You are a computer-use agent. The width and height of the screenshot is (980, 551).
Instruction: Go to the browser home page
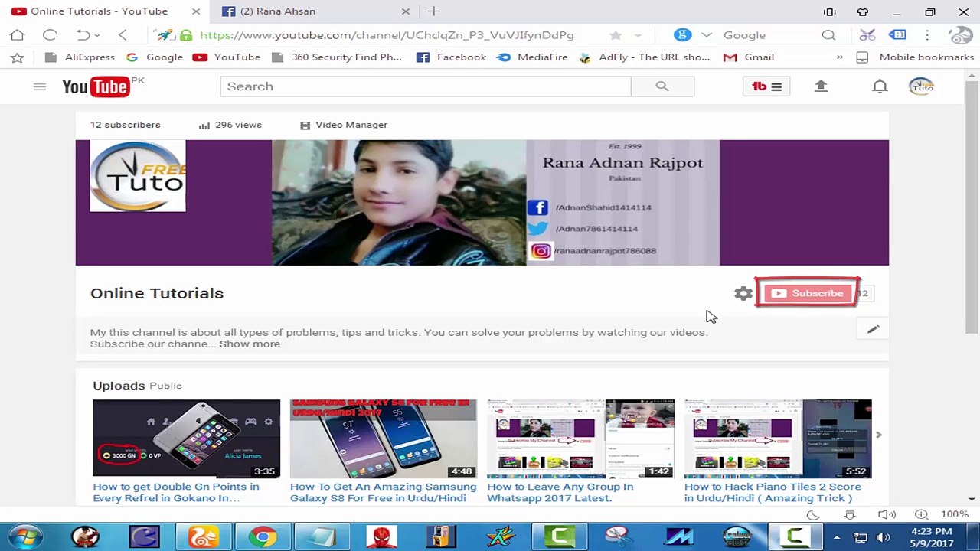pyautogui.click(x=17, y=35)
